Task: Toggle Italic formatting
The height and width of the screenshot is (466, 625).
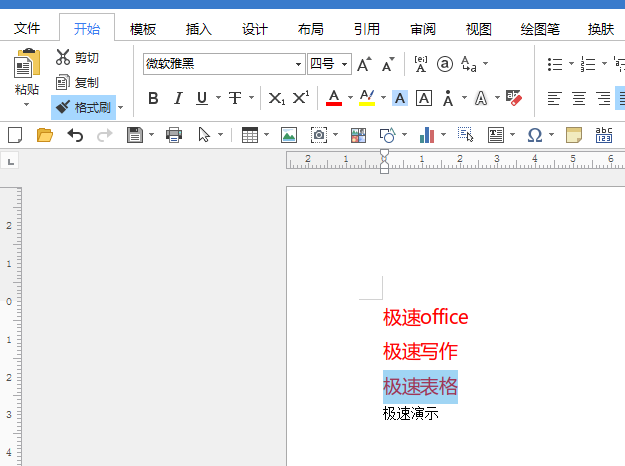Action: pos(178,98)
